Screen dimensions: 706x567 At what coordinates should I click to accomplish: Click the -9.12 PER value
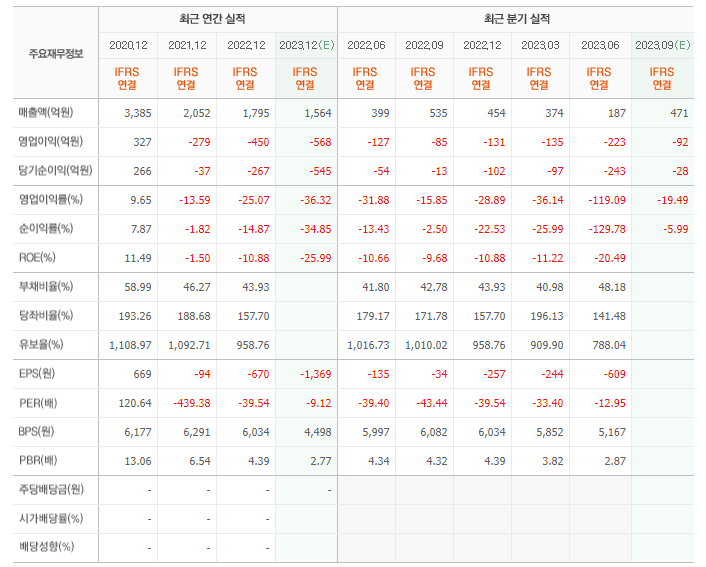(x=319, y=403)
